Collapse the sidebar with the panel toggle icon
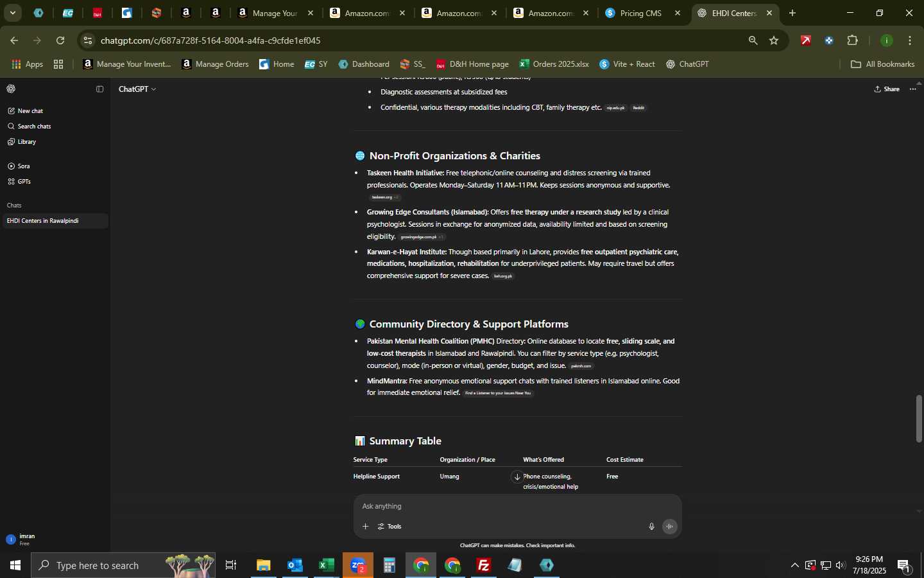Screen dimensions: 924x578 [99, 89]
